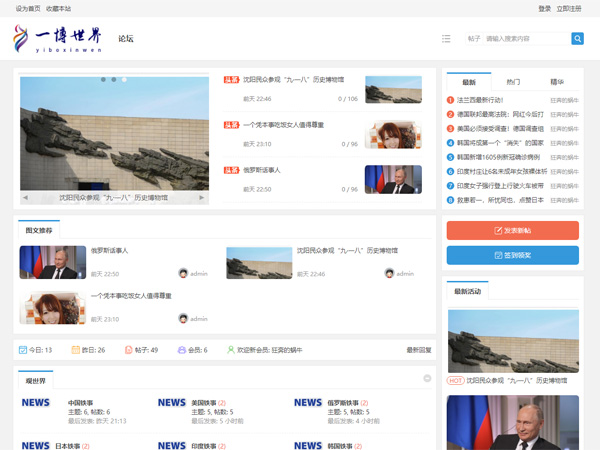Click the 昨日 calendar icon
The height and width of the screenshot is (450, 600).
[76, 350]
